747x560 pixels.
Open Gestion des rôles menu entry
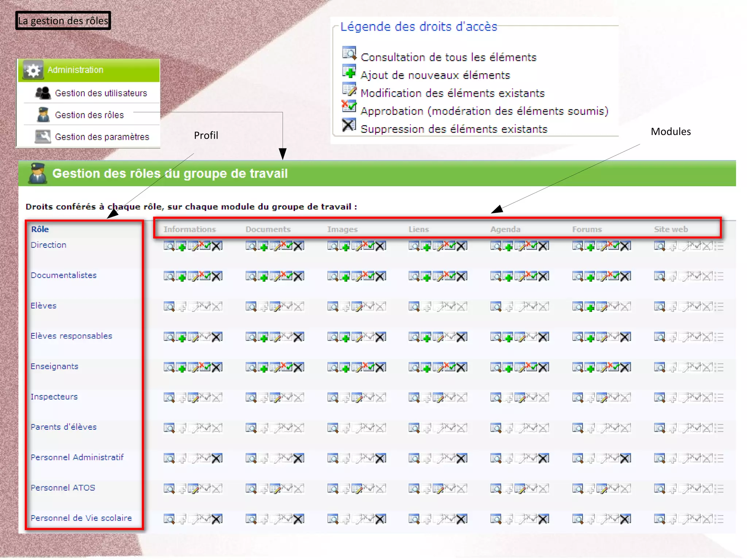pyautogui.click(x=89, y=115)
